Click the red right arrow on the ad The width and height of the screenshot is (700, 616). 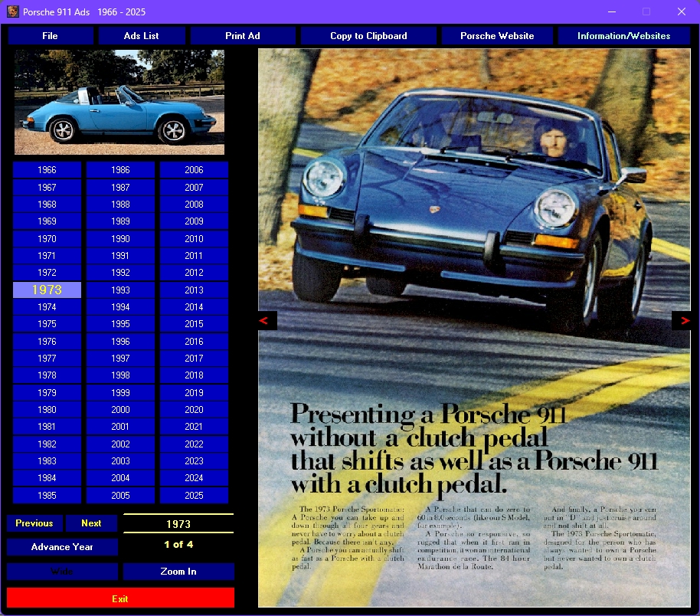click(682, 320)
